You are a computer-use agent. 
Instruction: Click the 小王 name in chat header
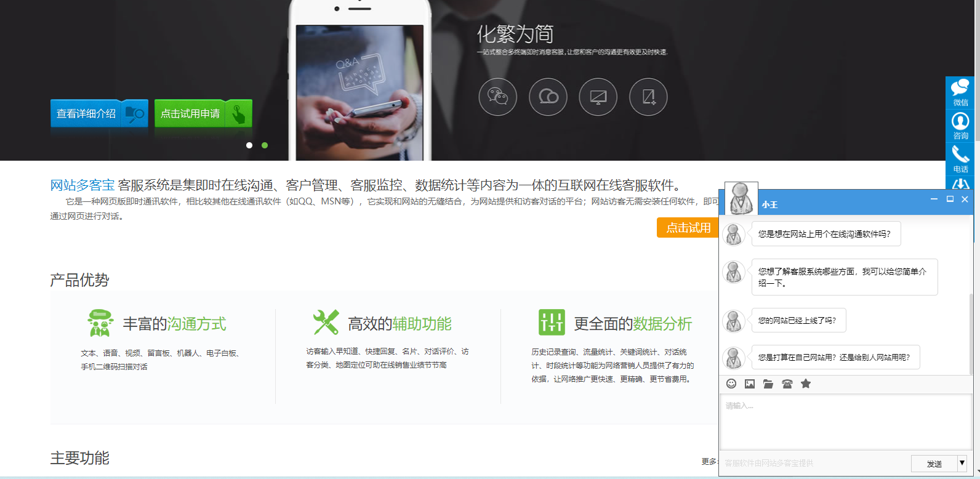click(769, 204)
